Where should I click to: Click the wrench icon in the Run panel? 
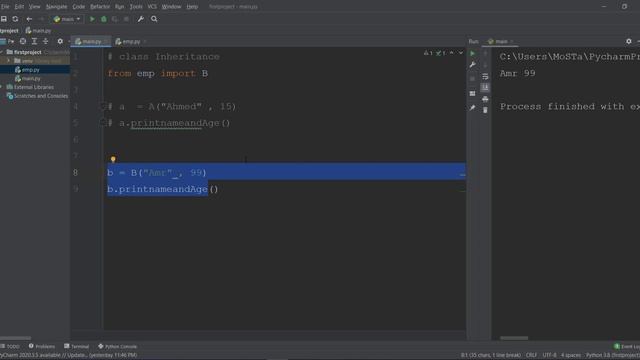click(473, 65)
